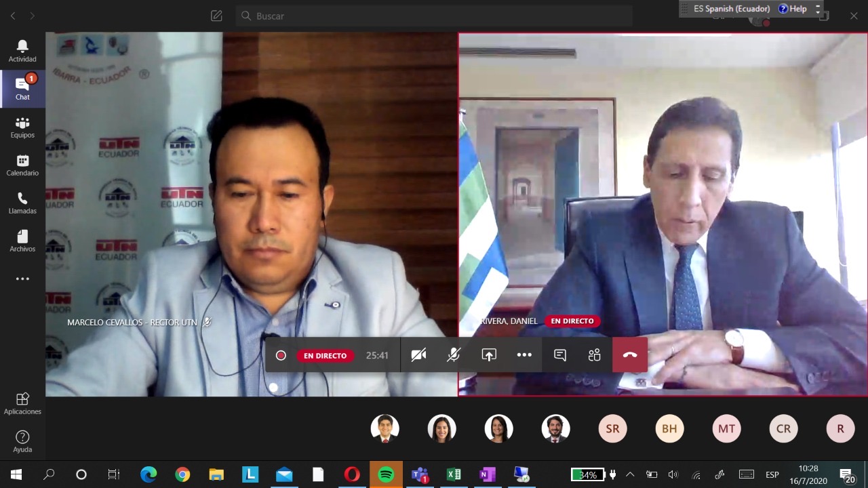Open the Calendario view
868x488 pixels.
[x=22, y=165]
